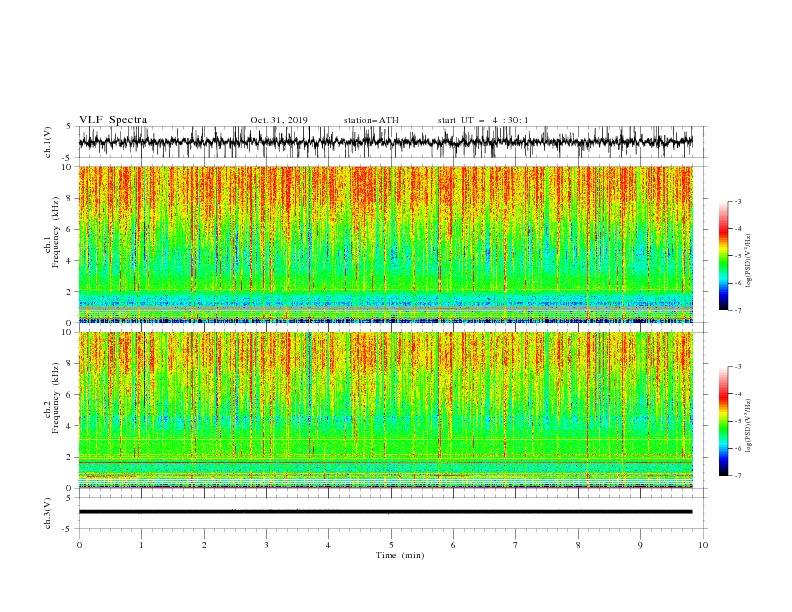Screen dimensions: 792x612
Task: Click the "station=ATH" header label
Action: [371, 120]
